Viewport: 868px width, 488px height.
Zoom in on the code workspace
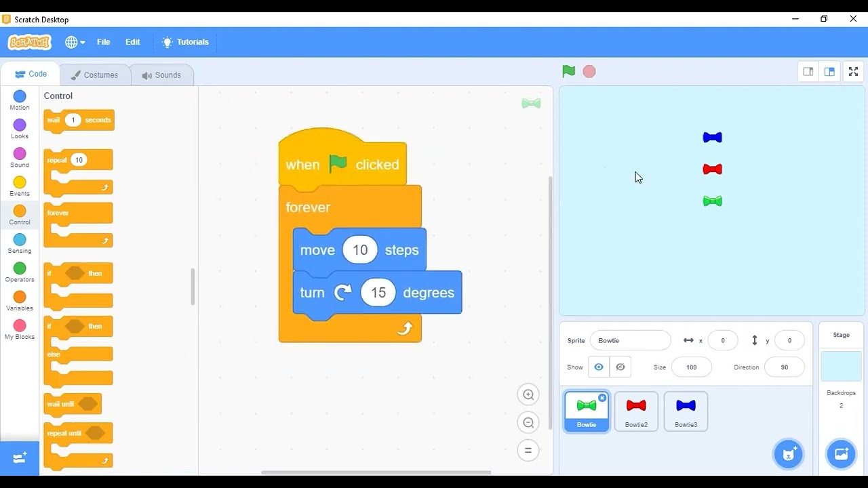click(x=528, y=394)
